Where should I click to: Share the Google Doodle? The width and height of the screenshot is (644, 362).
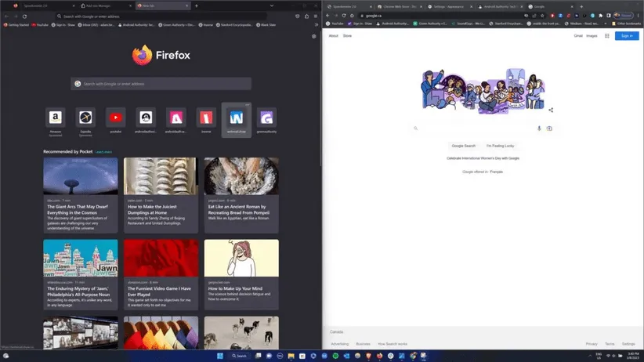[551, 110]
